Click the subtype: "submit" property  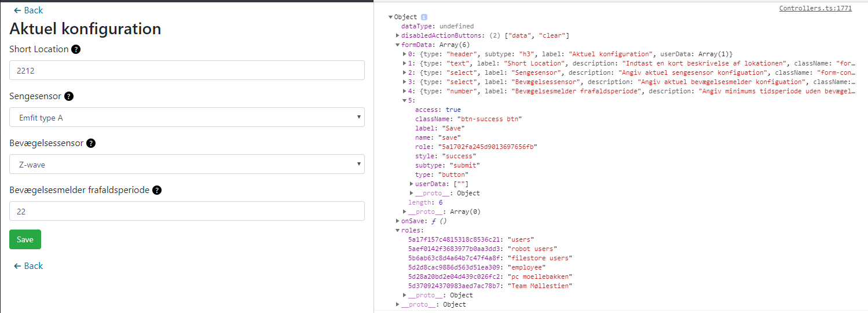click(448, 166)
